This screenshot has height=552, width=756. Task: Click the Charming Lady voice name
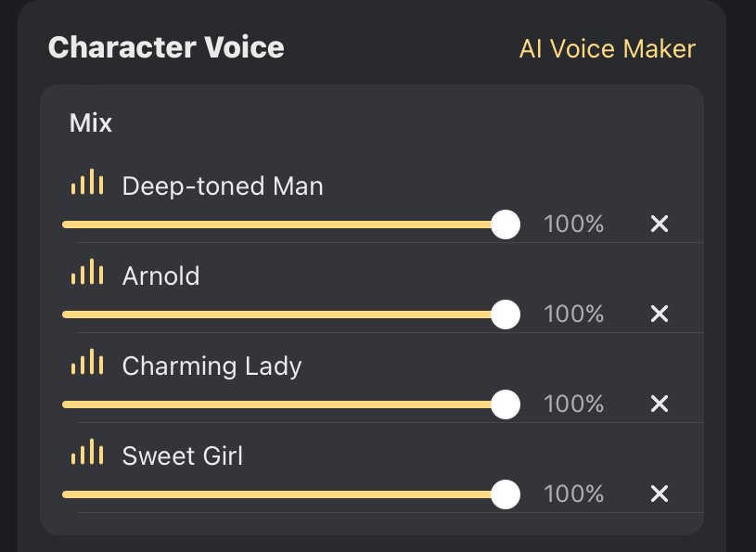click(x=211, y=366)
